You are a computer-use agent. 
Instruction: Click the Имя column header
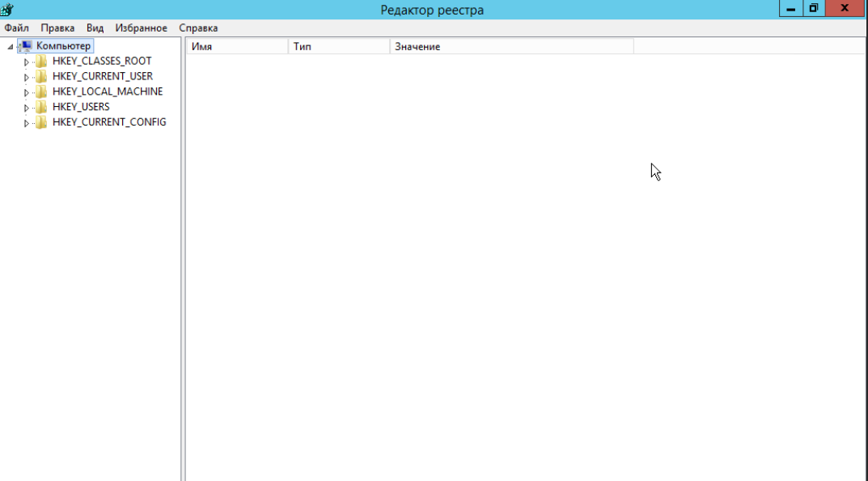tap(236, 47)
